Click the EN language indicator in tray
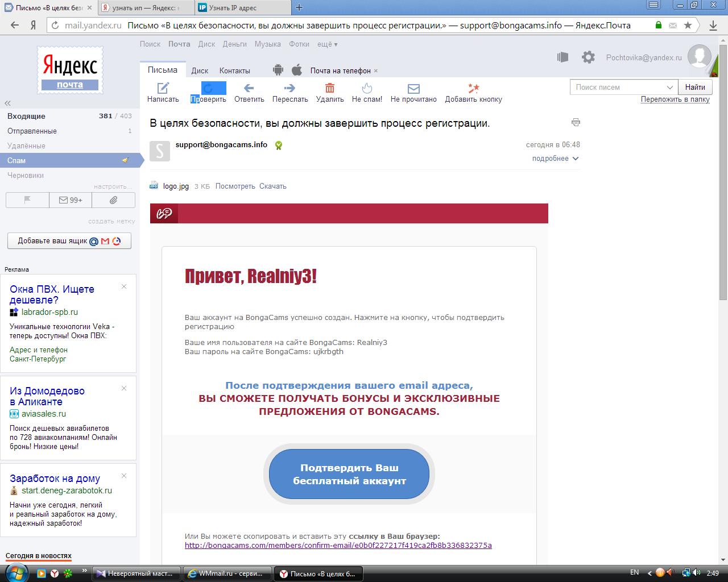The image size is (728, 582). pos(635,572)
